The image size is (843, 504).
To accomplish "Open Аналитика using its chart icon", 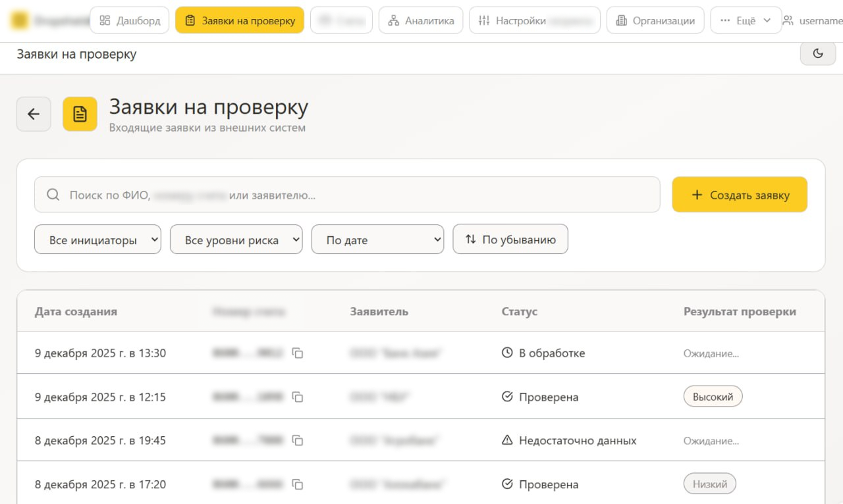I will pyautogui.click(x=394, y=20).
